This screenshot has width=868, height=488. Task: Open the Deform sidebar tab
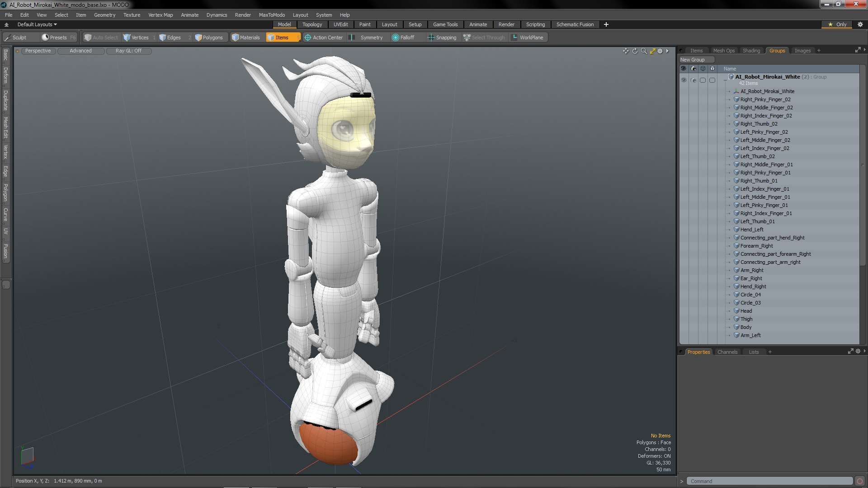(x=5, y=76)
